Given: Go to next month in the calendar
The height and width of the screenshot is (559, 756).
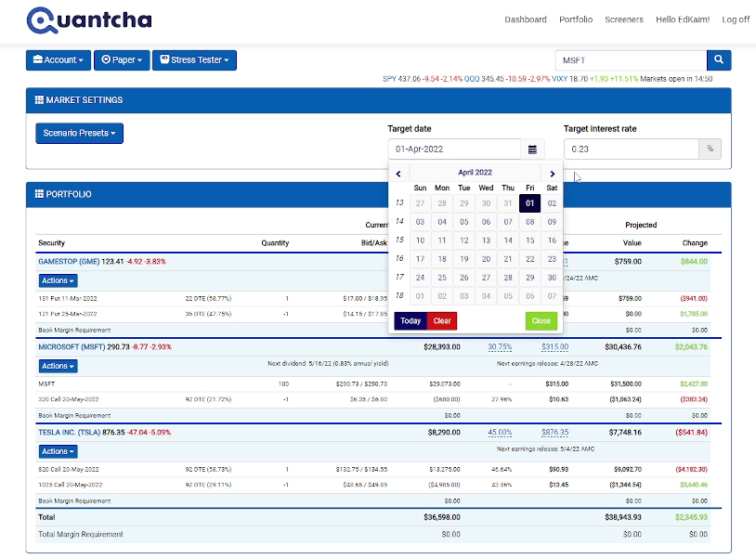Looking at the screenshot, I should (552, 174).
